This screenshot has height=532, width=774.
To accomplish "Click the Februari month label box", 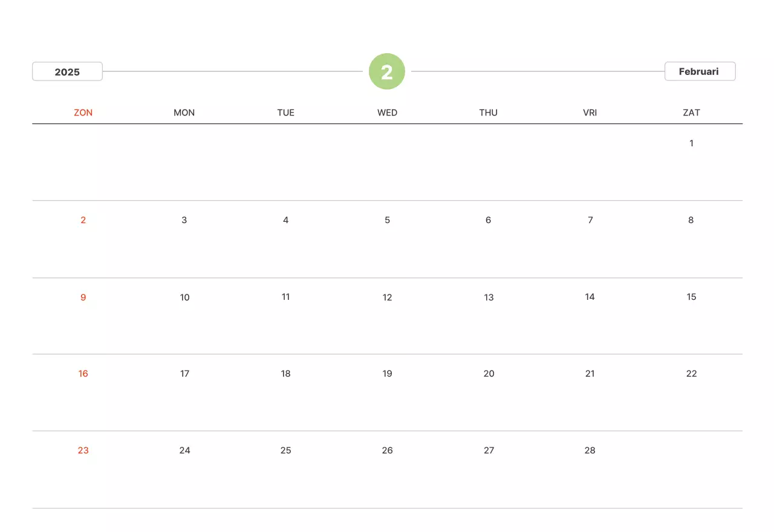I will [700, 71].
